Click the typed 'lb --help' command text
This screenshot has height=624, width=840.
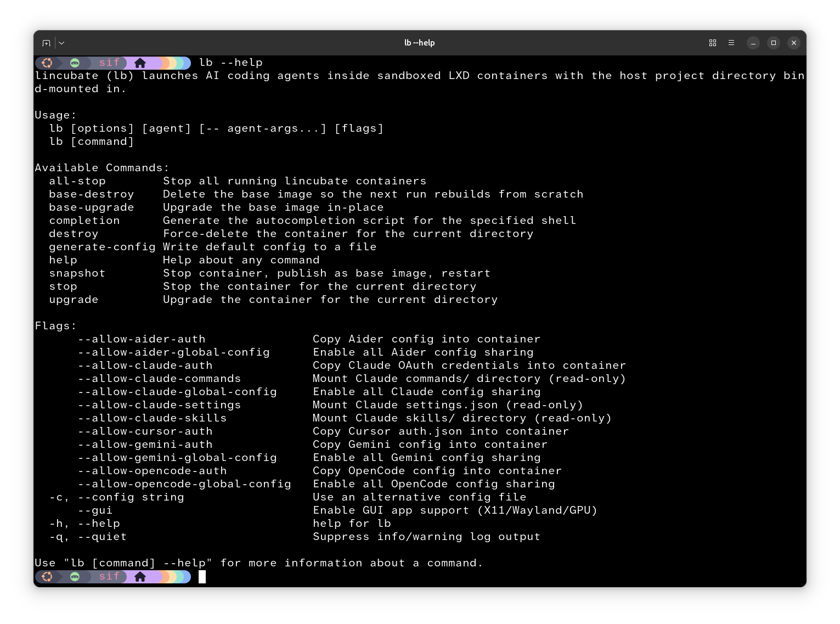click(231, 63)
